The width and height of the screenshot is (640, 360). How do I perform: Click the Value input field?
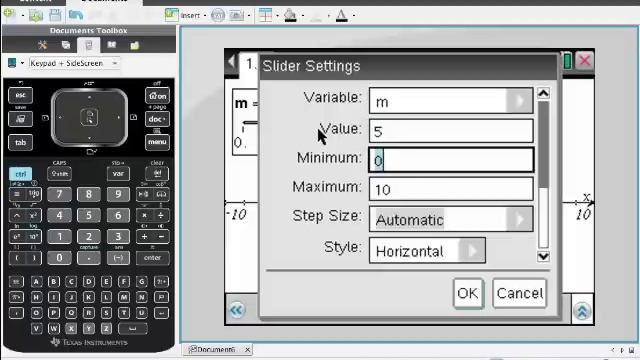(451, 131)
